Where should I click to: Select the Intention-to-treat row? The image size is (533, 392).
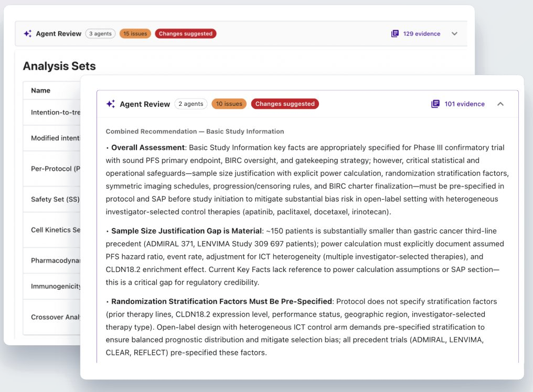click(x=51, y=113)
